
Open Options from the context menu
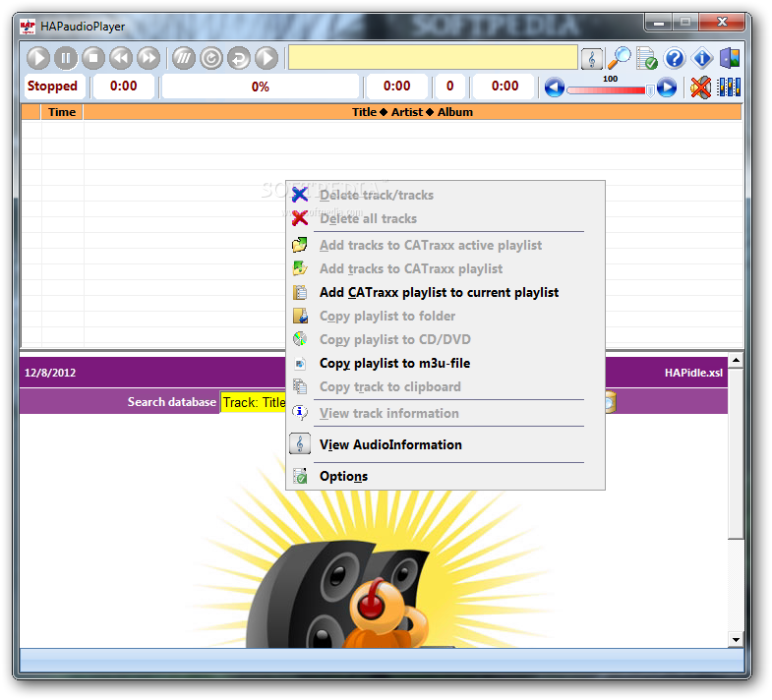(x=445, y=476)
